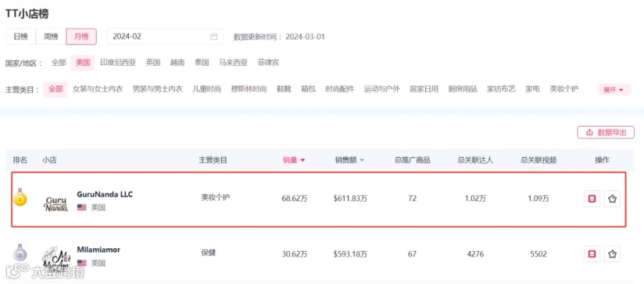Image resolution: width=644 pixels, height=284 pixels.
Task: Filter by 英国 region
Action: tap(153, 63)
